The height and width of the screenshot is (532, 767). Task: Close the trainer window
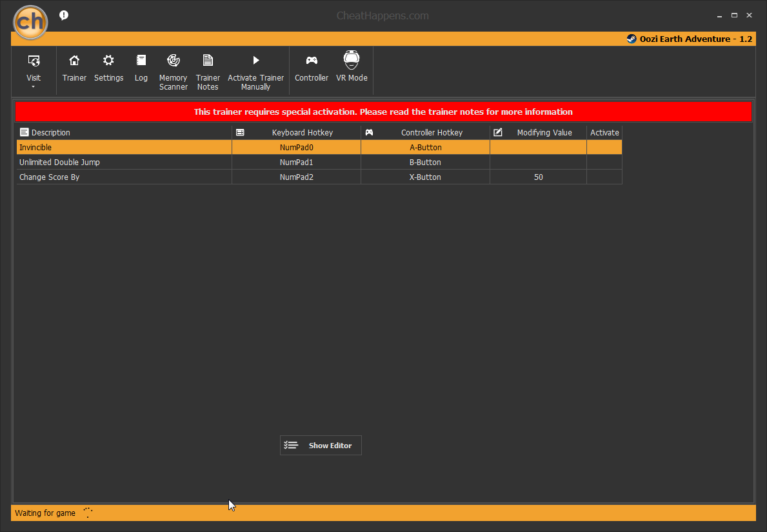[749, 15]
